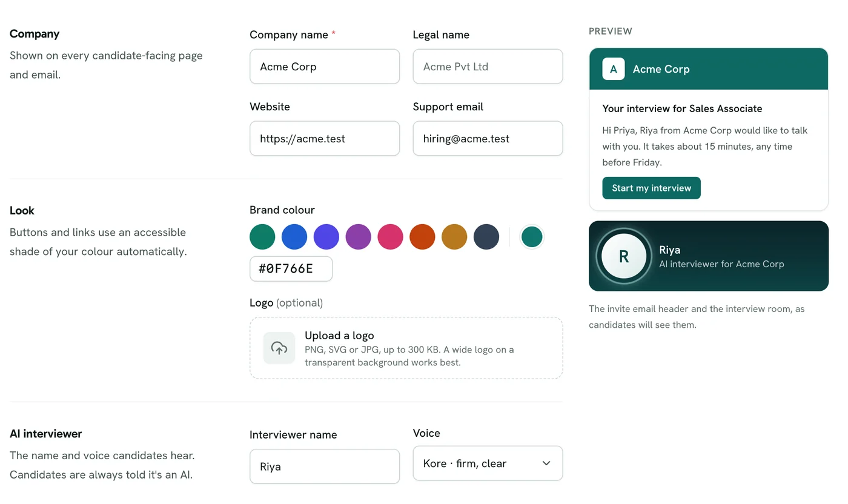The image size is (848, 504).
Task: Click 'Your interview for Sales Associate' heading
Action: tap(682, 109)
